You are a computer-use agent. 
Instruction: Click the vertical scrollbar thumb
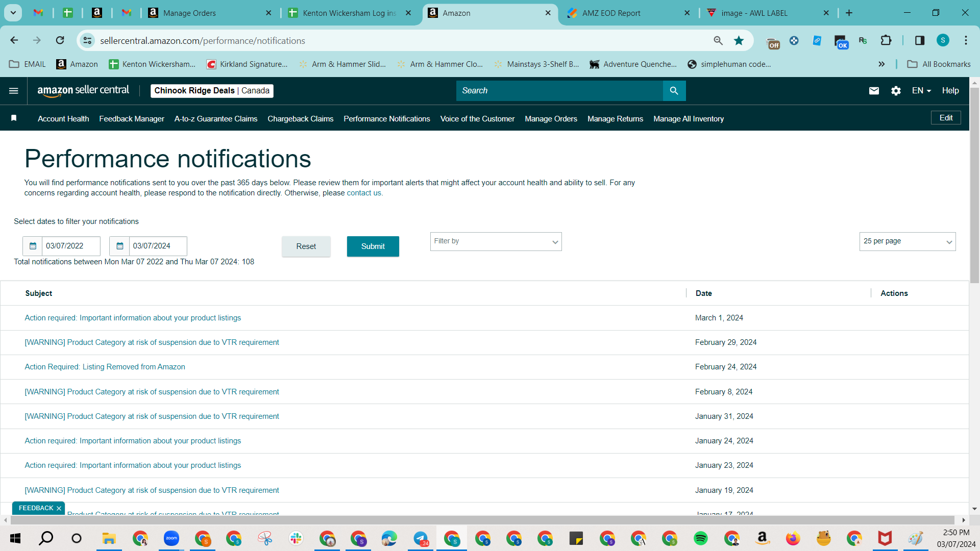click(x=974, y=185)
